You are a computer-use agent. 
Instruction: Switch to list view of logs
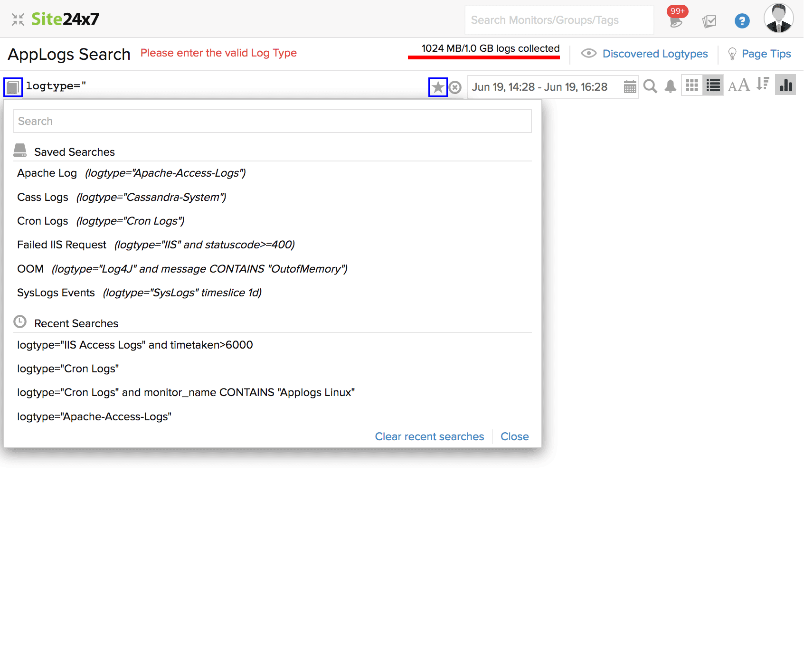(x=712, y=85)
